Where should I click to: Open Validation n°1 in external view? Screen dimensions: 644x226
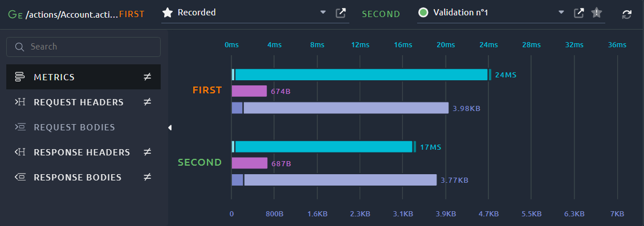578,13
